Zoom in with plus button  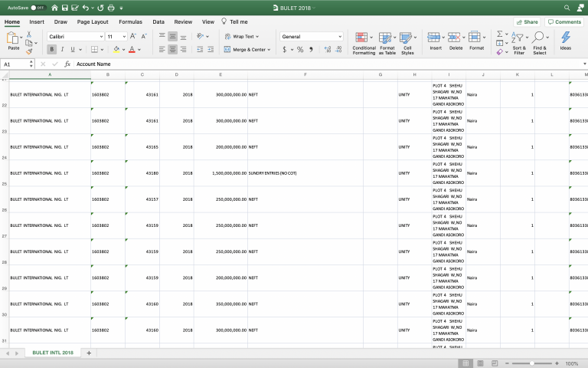tap(557, 363)
